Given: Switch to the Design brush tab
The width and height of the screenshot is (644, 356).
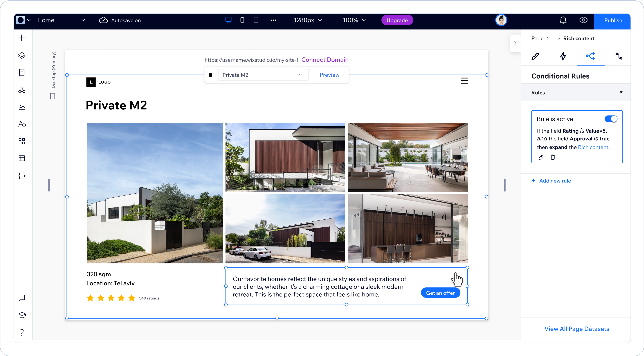Looking at the screenshot, I should click(535, 56).
